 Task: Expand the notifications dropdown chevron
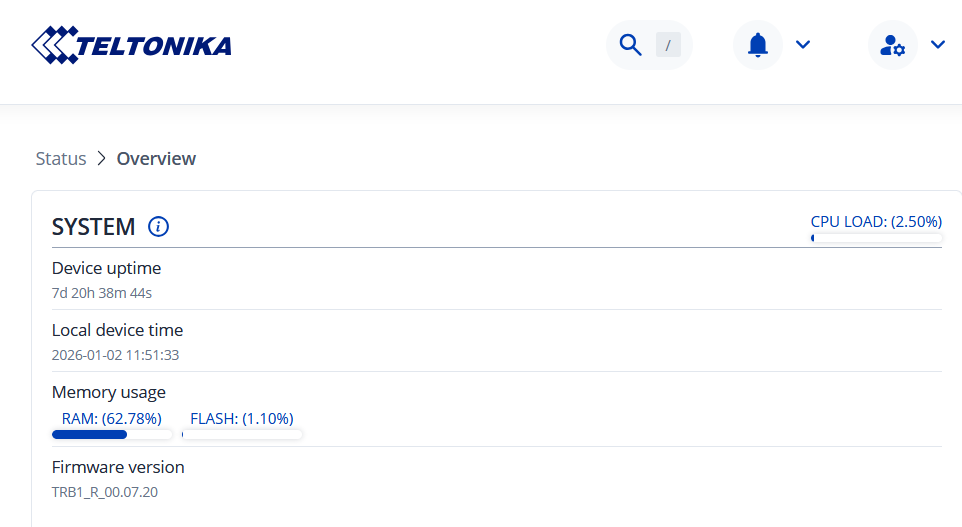point(802,45)
